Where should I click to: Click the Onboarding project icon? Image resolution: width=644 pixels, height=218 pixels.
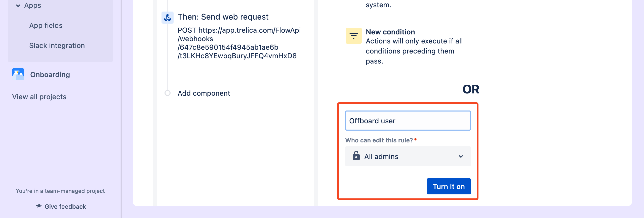18,74
